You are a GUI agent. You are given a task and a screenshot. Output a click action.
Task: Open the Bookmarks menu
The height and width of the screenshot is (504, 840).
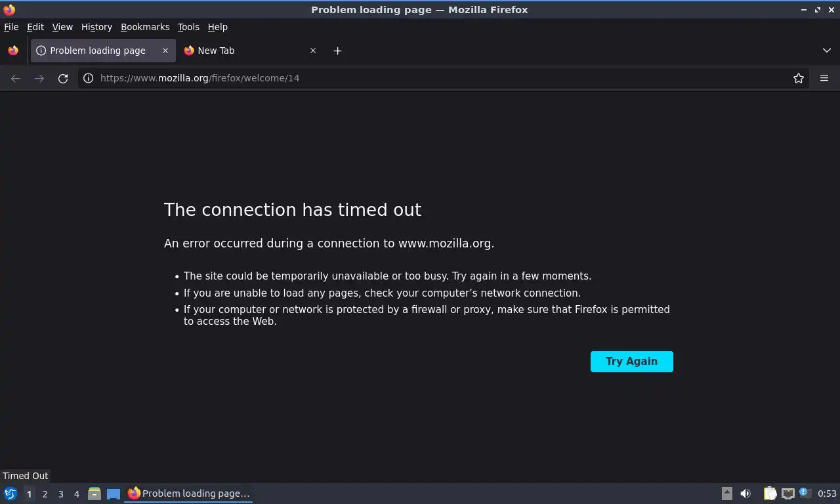(x=145, y=27)
